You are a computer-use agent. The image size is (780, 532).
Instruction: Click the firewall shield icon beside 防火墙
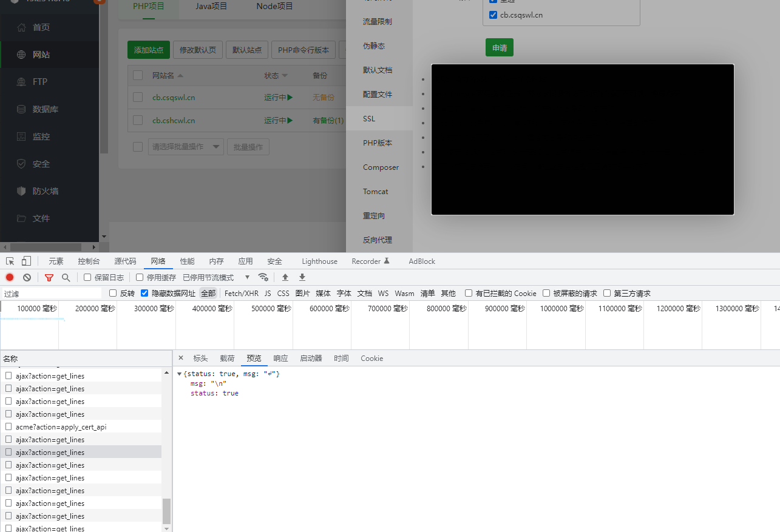[x=21, y=191]
